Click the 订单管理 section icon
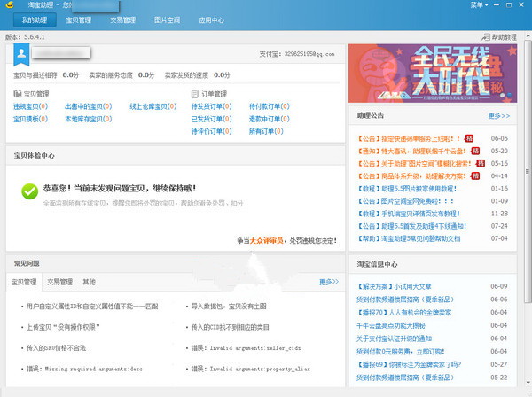Image resolution: width=532 pixels, height=397 pixels. tap(196, 93)
